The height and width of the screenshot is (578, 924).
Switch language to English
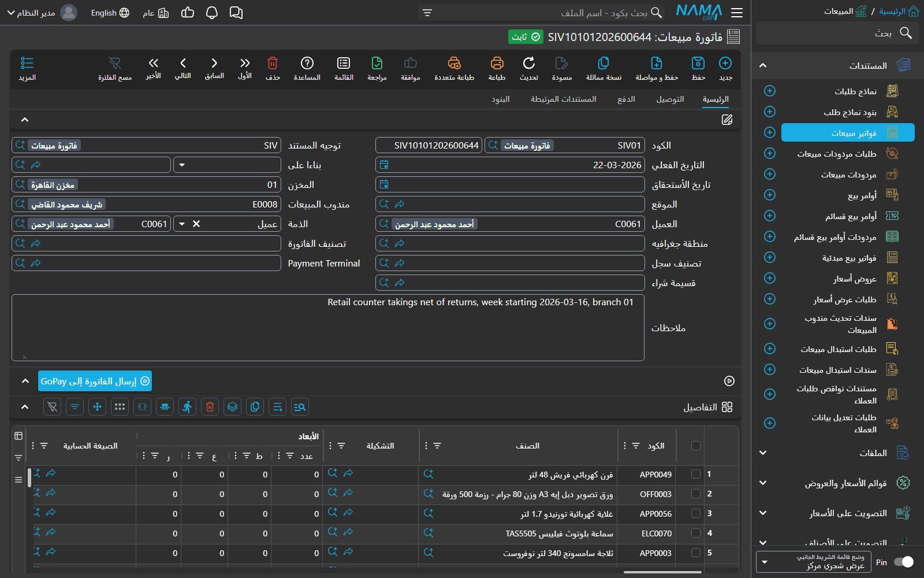(110, 13)
